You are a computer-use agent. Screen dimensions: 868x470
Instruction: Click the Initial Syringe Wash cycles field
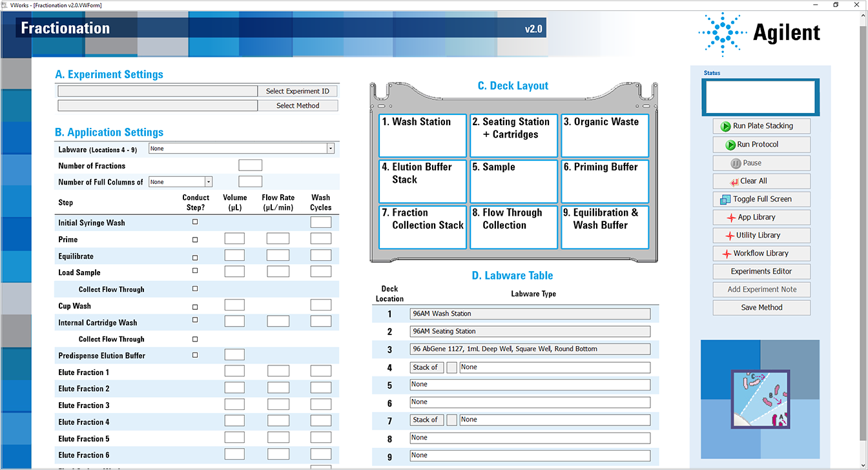pos(321,222)
